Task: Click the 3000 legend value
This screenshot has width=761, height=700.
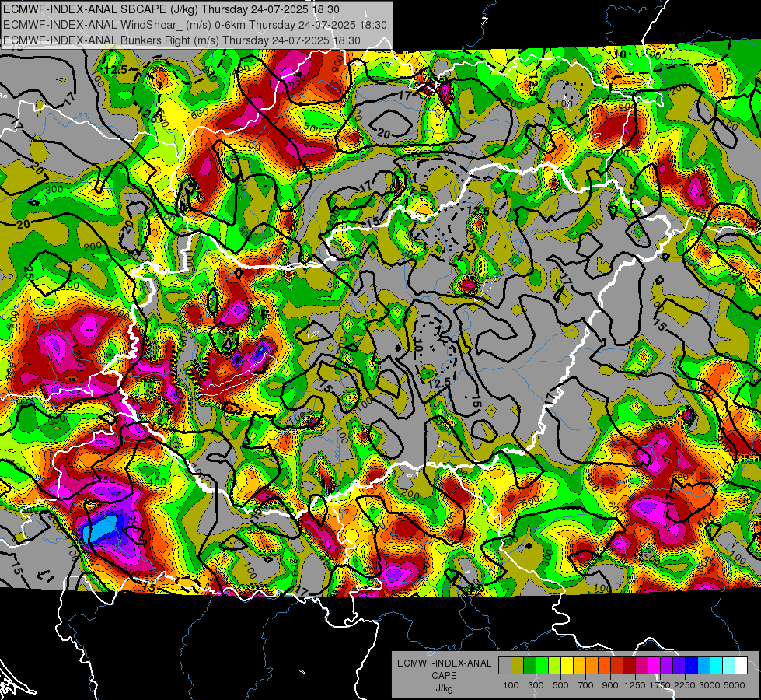Action: [710, 685]
